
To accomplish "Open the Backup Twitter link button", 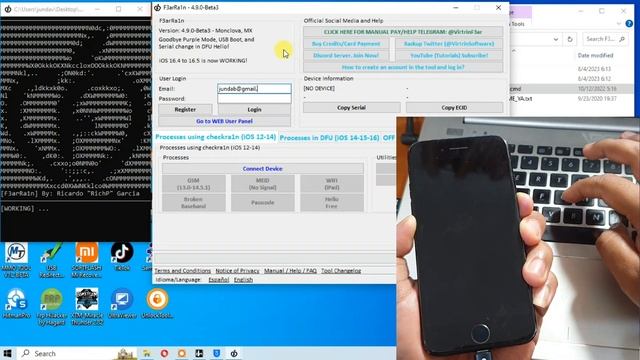I will click(x=449, y=44).
